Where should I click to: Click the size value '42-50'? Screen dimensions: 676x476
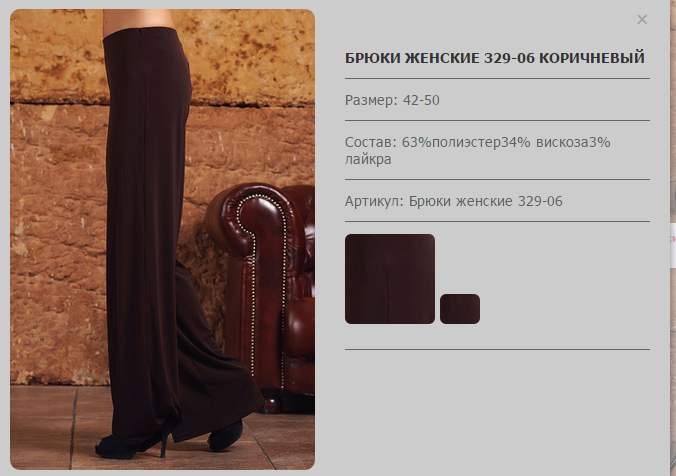click(421, 100)
